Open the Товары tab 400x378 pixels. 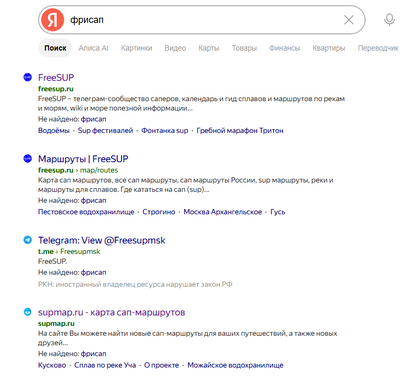tap(244, 48)
